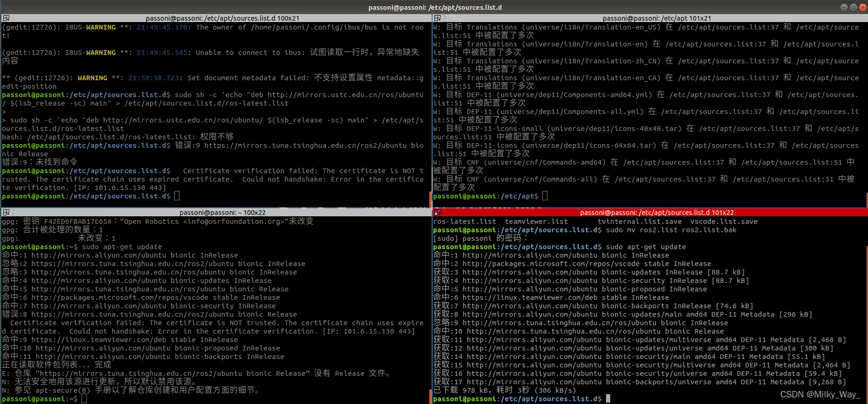Screen dimensions: 868x404
Task: Click the '错误:8' tsinghua ros2 Release line
Action: coord(150,314)
